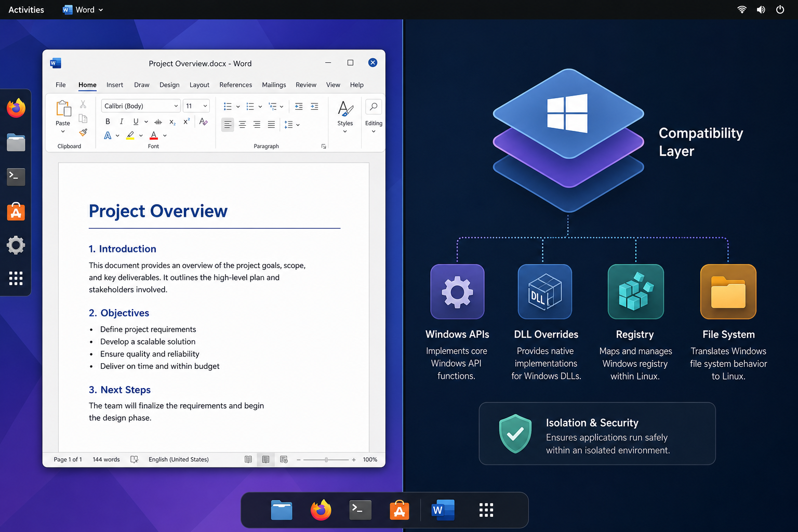Viewport: 798px width, 532px height.
Task: Cut selection with the scissors icon
Action: (x=83, y=104)
